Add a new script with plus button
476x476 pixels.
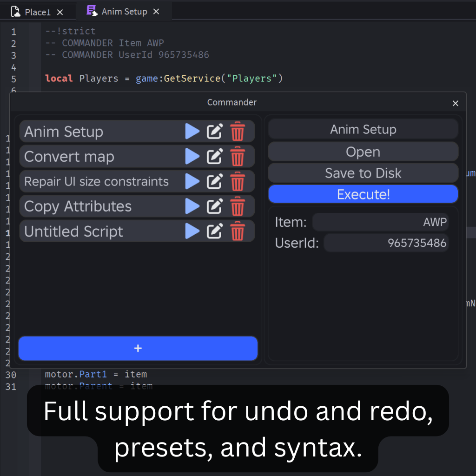138,348
